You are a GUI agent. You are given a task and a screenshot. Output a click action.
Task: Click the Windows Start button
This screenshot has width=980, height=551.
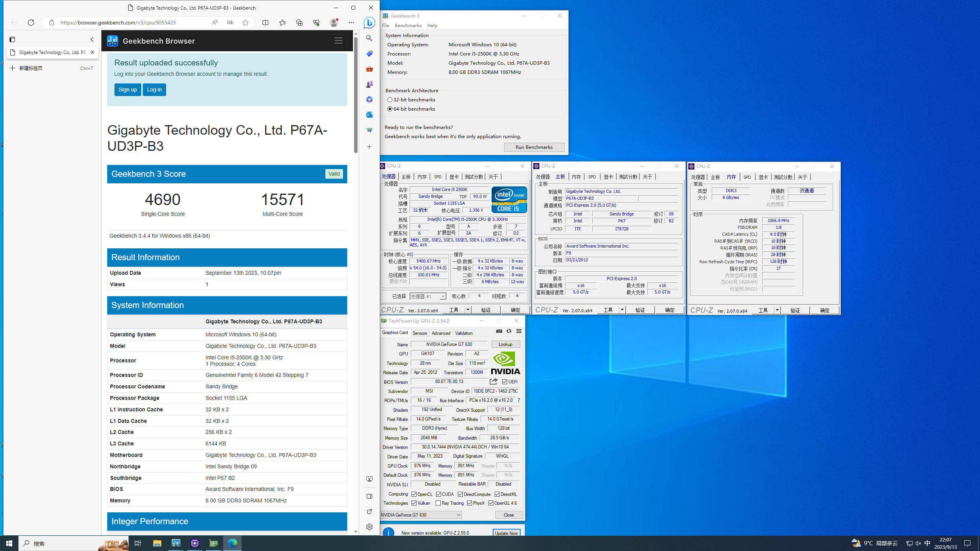click(x=9, y=543)
